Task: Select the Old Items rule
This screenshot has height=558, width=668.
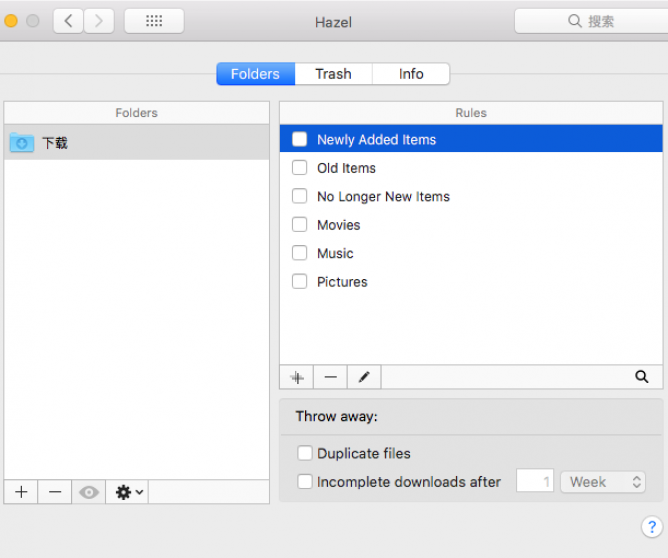Action: click(346, 168)
